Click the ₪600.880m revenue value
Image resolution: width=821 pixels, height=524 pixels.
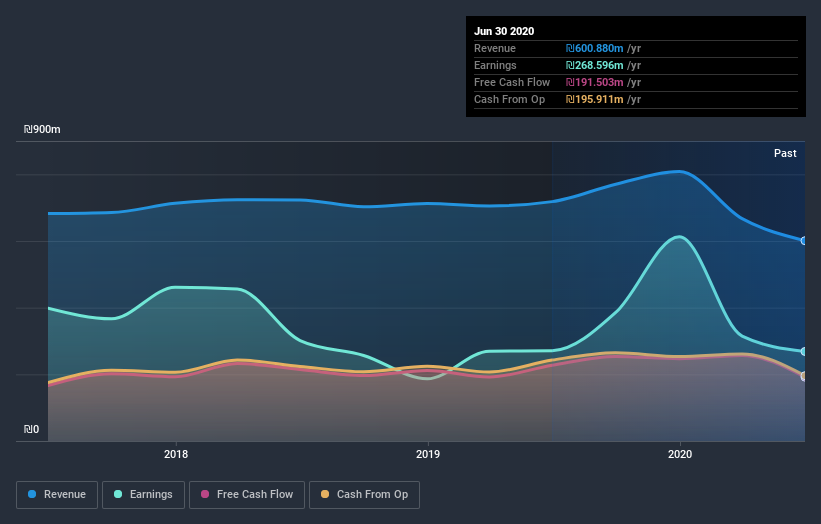(594, 49)
